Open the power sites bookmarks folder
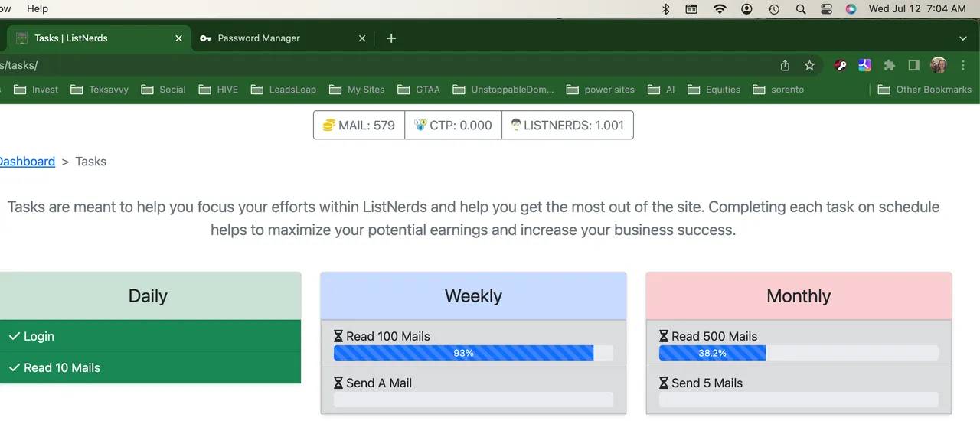 click(x=600, y=90)
